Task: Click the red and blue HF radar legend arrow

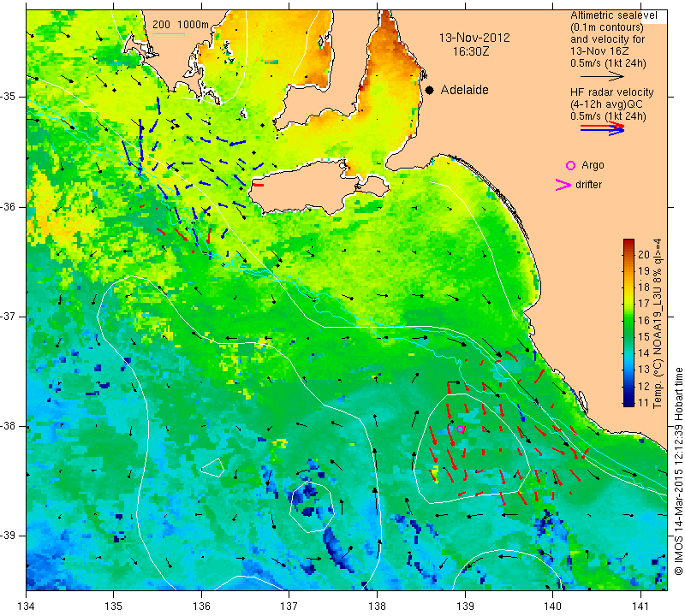Action: click(x=603, y=128)
